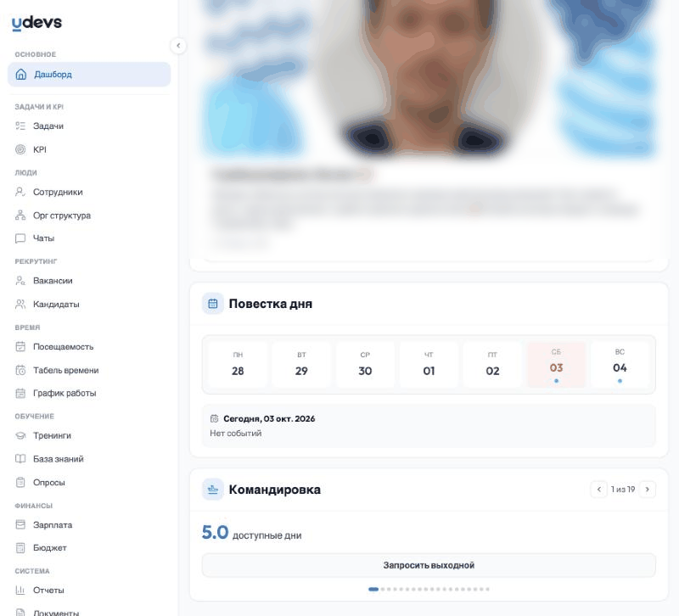Click the KPI target icon
The image size is (679, 616).
coord(20,149)
